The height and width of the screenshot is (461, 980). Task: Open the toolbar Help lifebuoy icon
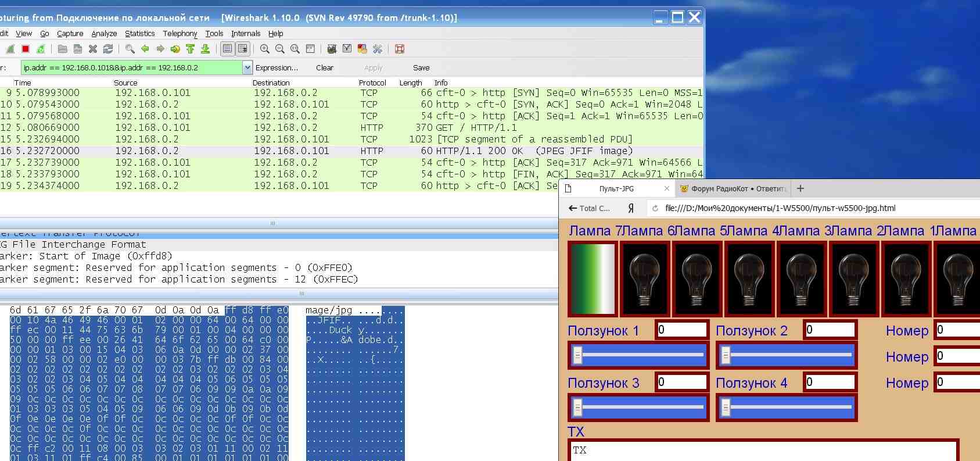400,49
